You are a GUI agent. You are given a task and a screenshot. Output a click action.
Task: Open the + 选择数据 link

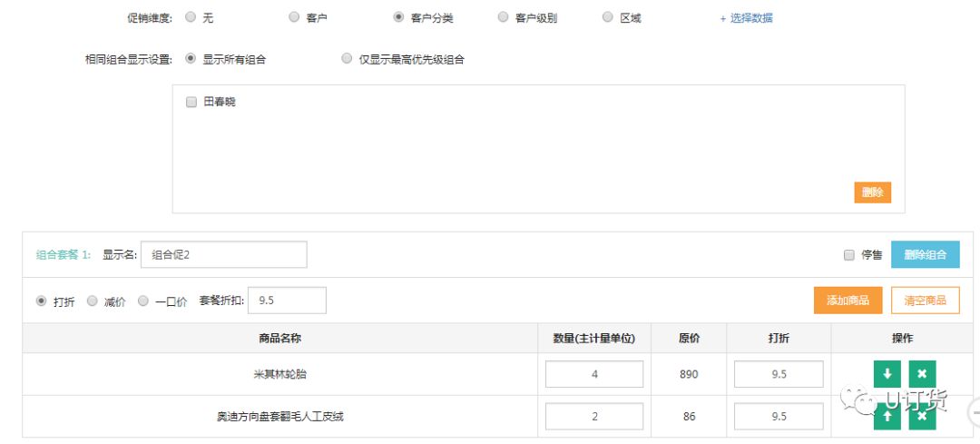pyautogui.click(x=746, y=18)
